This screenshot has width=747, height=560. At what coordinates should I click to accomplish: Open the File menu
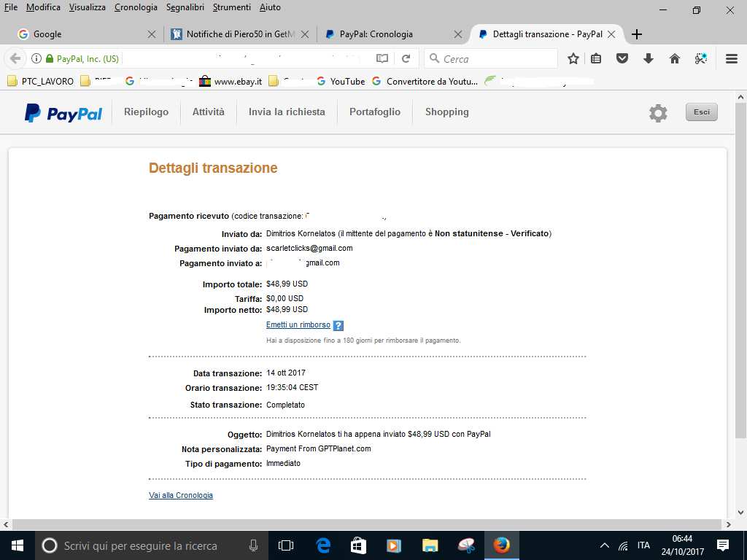coord(10,7)
